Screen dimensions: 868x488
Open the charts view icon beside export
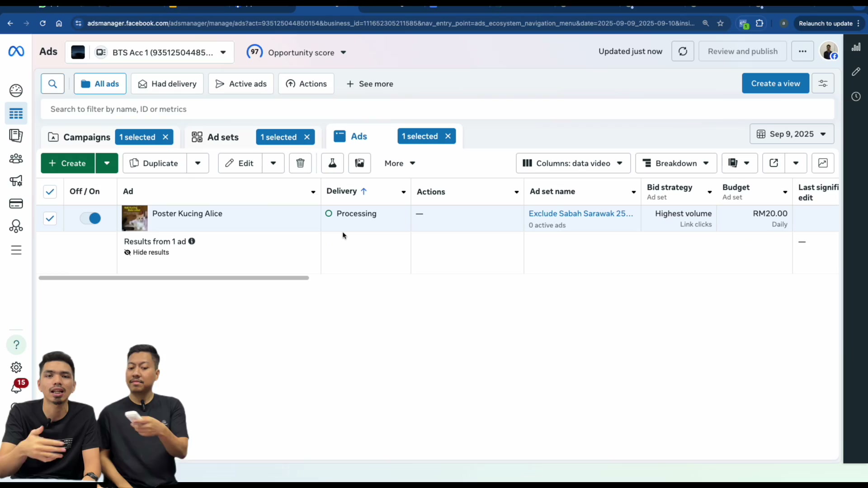coord(823,163)
